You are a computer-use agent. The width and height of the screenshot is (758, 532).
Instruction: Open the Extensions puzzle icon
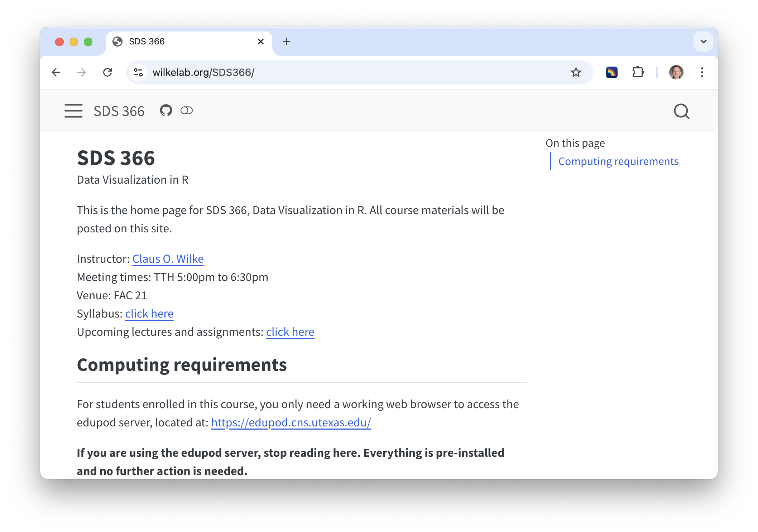pyautogui.click(x=638, y=72)
